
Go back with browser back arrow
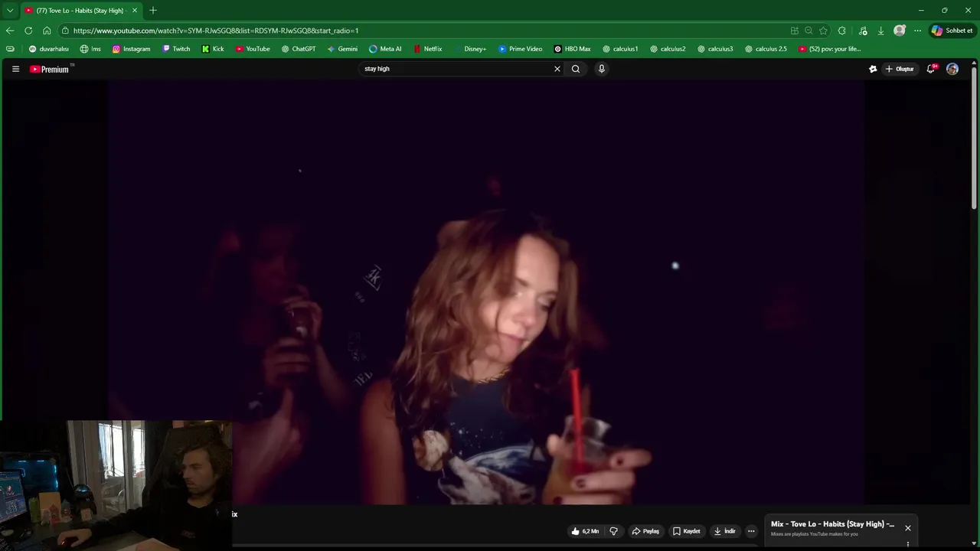pos(9,31)
